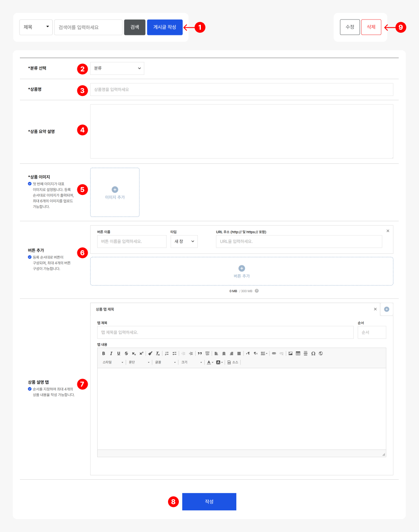The height and width of the screenshot is (532, 419).
Task: Open the 분류 category dropdown
Action: click(117, 68)
